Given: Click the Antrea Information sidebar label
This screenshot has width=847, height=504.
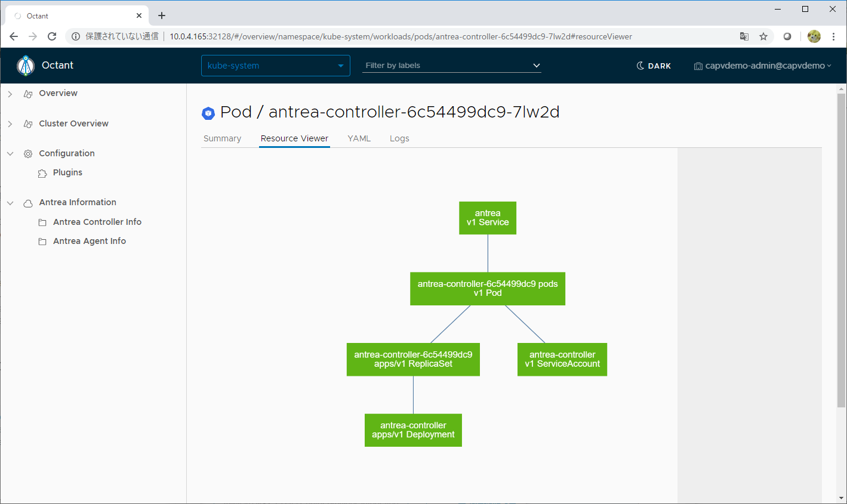Looking at the screenshot, I should [78, 202].
